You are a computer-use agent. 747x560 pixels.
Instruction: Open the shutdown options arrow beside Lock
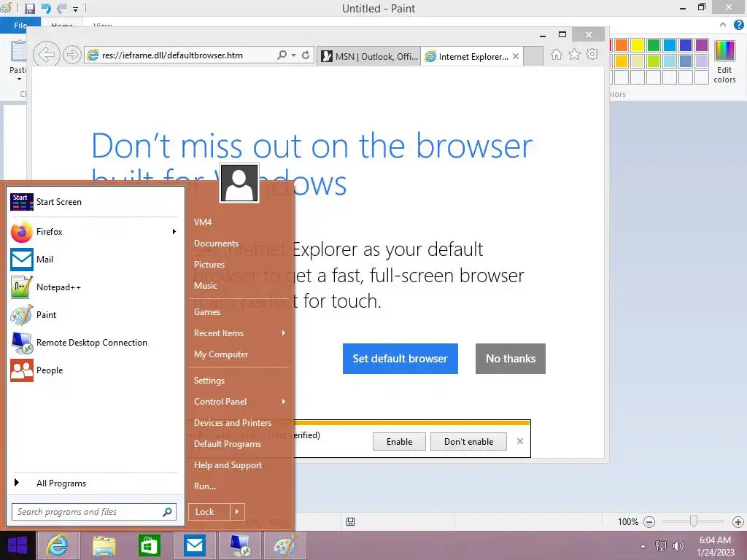coord(237,512)
